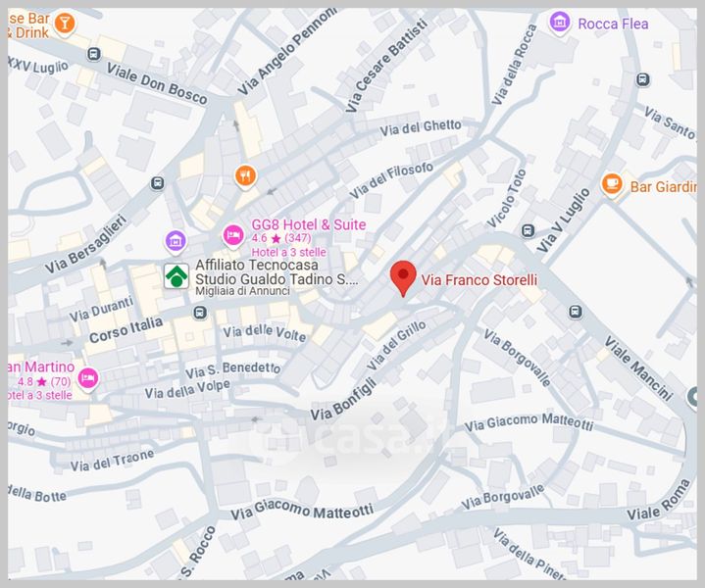Open the pink GG8 Hotel & Suite marker

pyautogui.click(x=233, y=236)
